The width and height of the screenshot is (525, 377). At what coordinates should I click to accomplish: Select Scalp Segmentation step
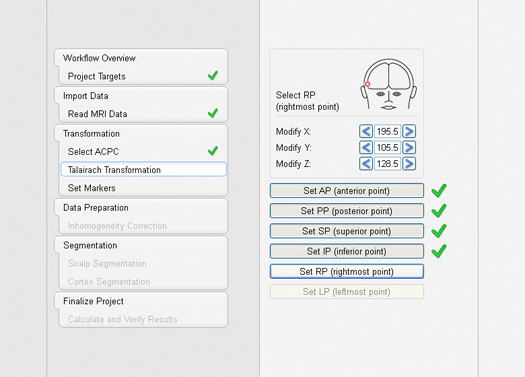143,263
